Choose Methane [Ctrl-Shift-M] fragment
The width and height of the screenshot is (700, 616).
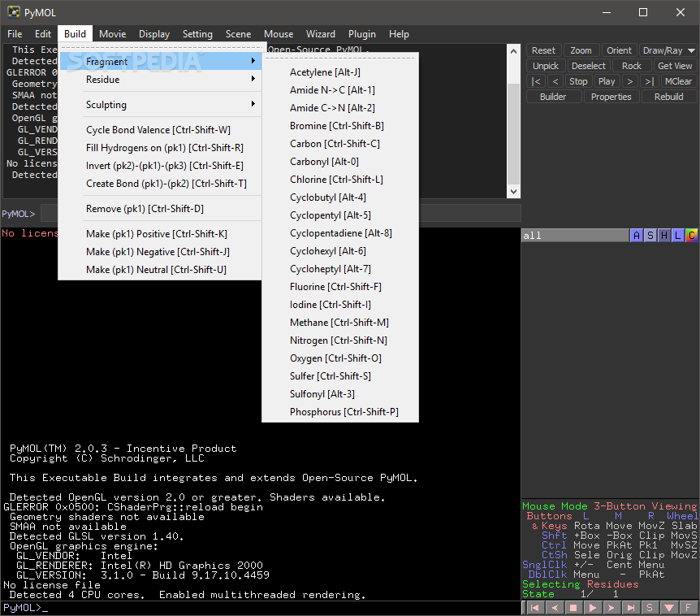(340, 322)
